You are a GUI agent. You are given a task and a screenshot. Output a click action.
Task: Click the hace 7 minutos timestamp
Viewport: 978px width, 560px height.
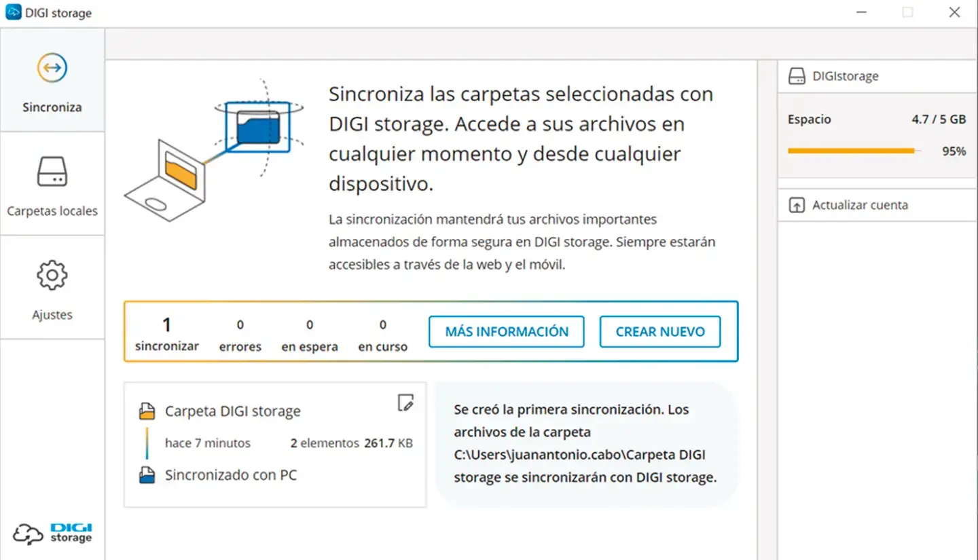(x=208, y=443)
